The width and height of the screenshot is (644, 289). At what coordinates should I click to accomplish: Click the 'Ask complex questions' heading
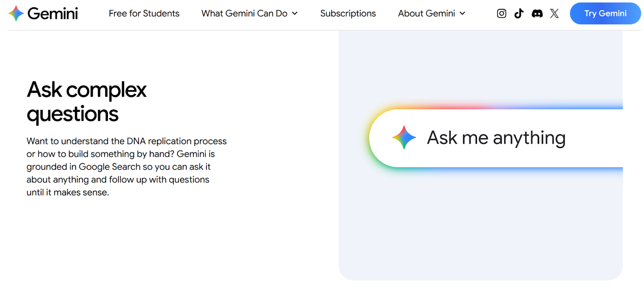(86, 102)
